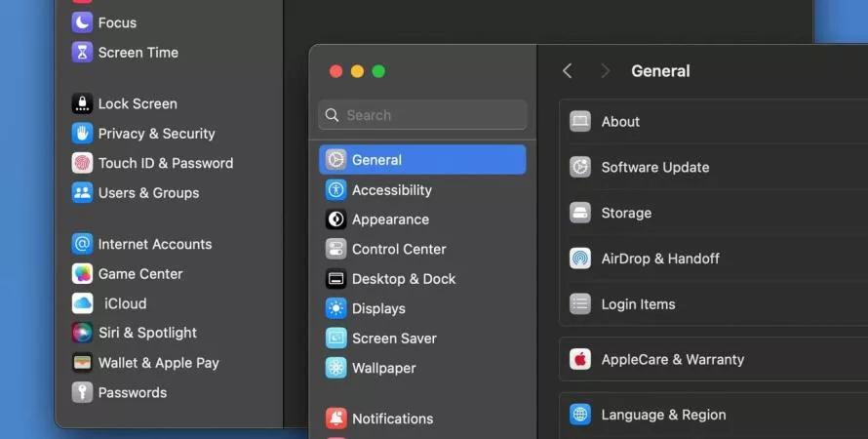Choose the Wallpaper flower icon

click(x=336, y=368)
